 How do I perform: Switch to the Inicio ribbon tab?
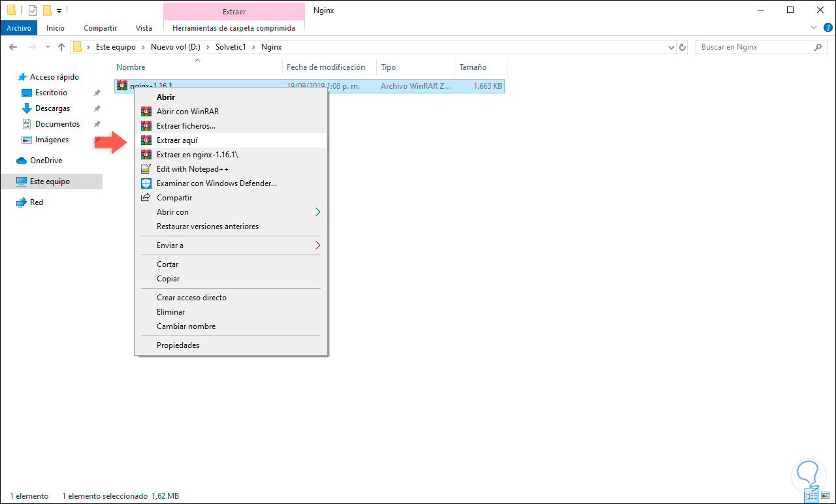point(56,28)
